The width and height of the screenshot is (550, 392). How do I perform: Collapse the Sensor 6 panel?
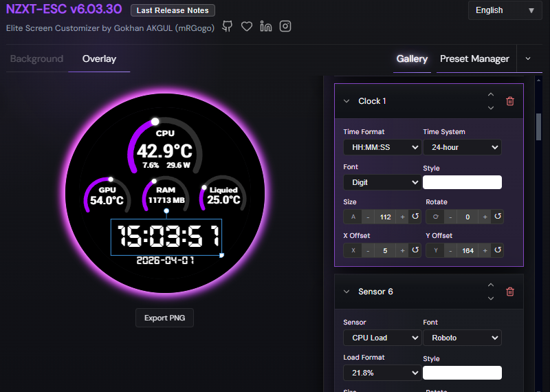coord(346,292)
